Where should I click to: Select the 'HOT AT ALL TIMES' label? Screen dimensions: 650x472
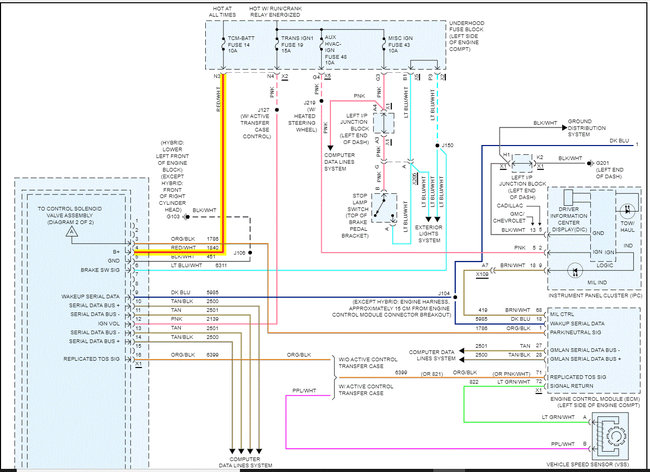coord(223,12)
